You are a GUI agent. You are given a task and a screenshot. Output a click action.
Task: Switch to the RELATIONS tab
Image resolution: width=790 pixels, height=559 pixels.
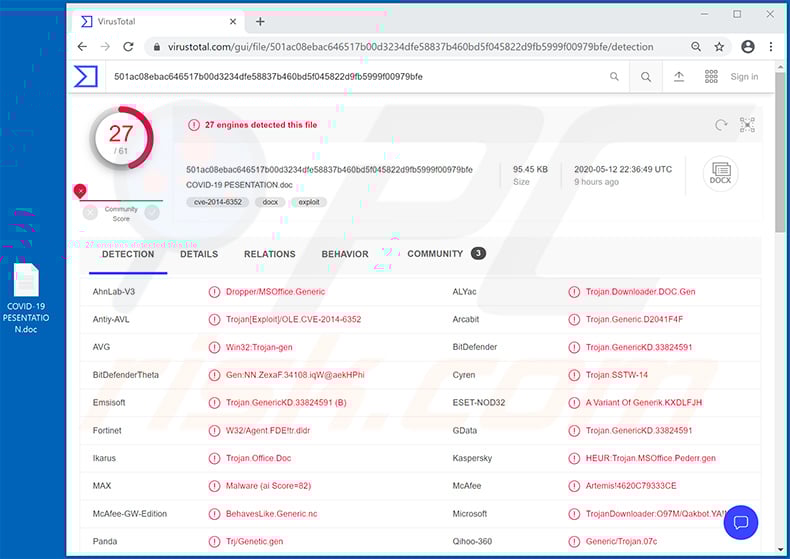click(x=270, y=254)
